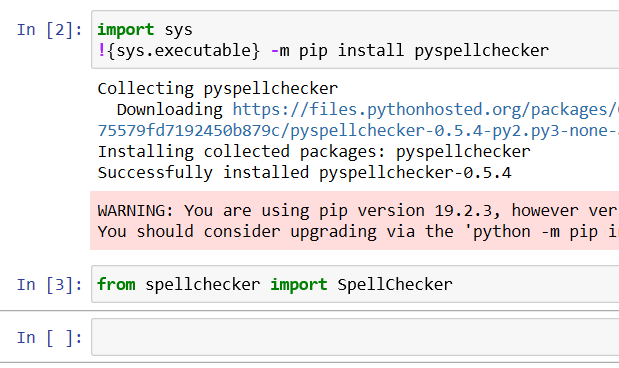
Task: Select the empty In [ ] cell prompt
Action: (49, 338)
